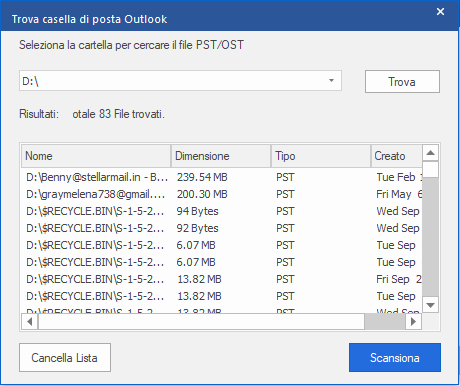Click the Scansiona button
Screen dimensions: 460x386
point(395,357)
